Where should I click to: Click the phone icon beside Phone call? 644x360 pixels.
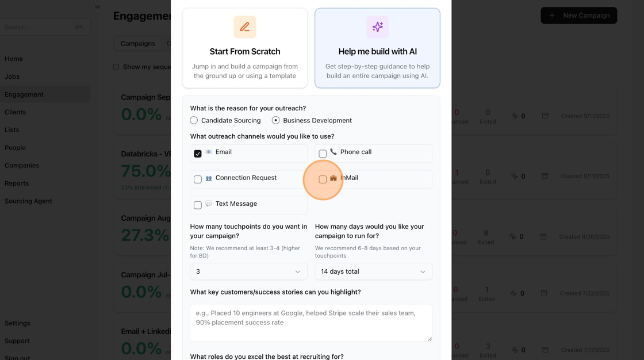(x=333, y=152)
